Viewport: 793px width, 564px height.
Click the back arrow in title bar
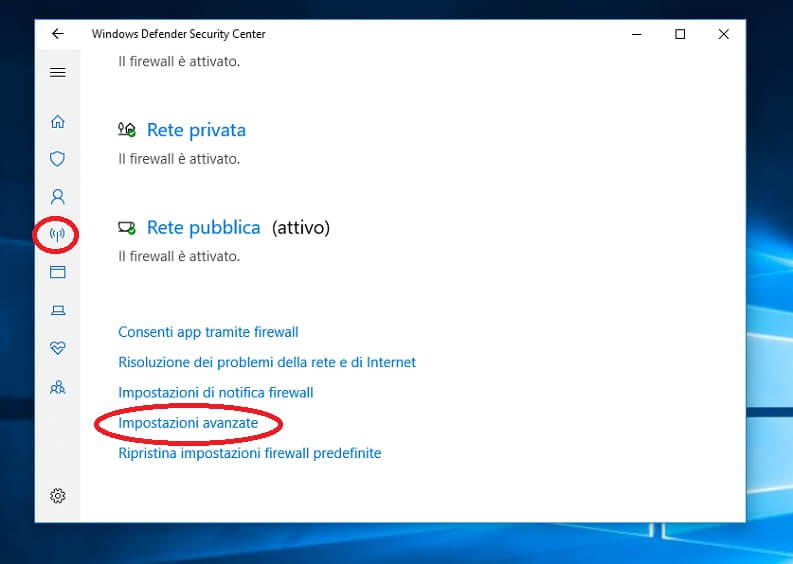tap(58, 34)
